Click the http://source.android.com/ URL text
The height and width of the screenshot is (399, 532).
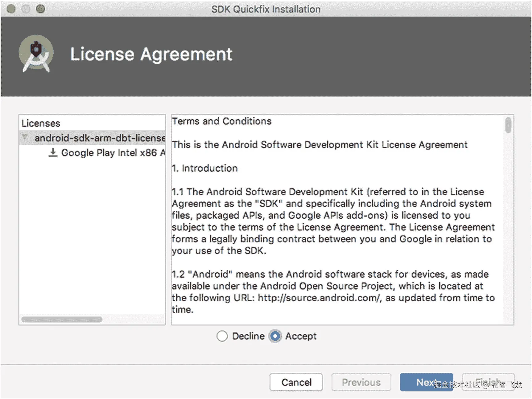[x=319, y=298]
